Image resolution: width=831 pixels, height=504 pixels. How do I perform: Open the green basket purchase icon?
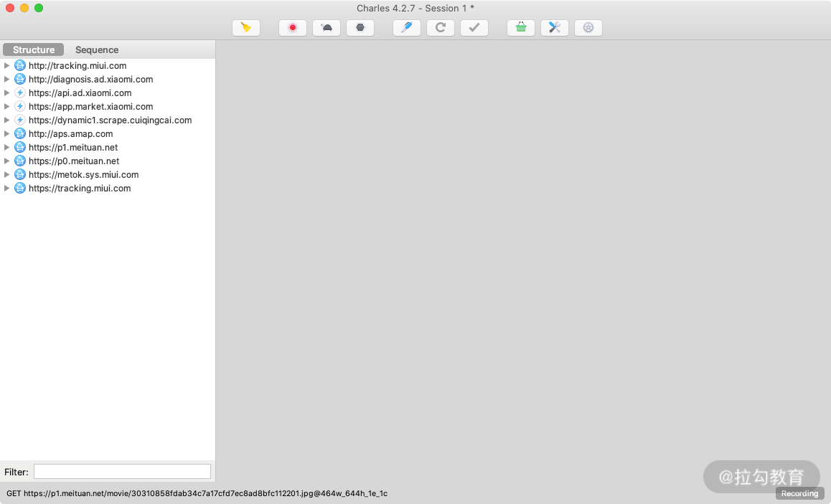pyautogui.click(x=521, y=27)
